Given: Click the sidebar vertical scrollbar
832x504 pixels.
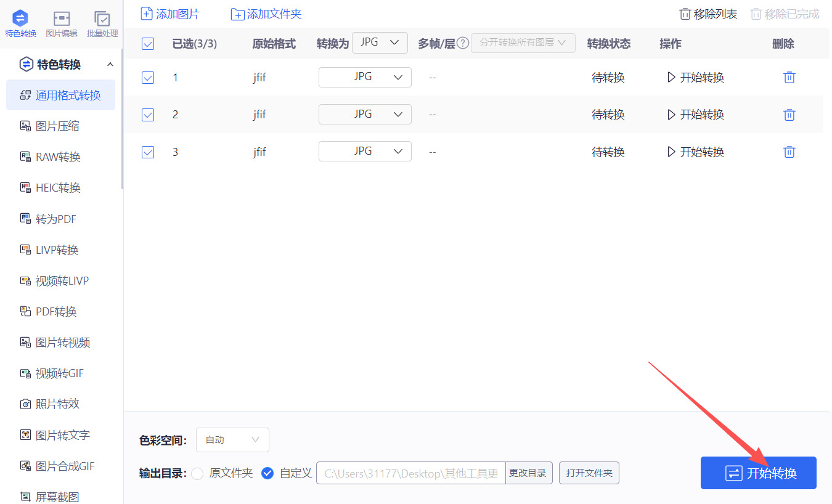Looking at the screenshot, I should coord(122,119).
